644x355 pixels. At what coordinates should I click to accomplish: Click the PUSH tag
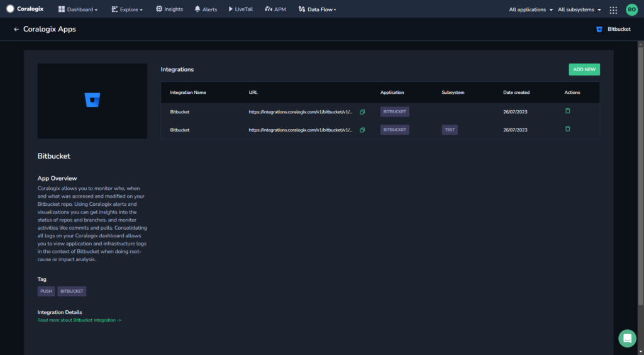(x=46, y=291)
